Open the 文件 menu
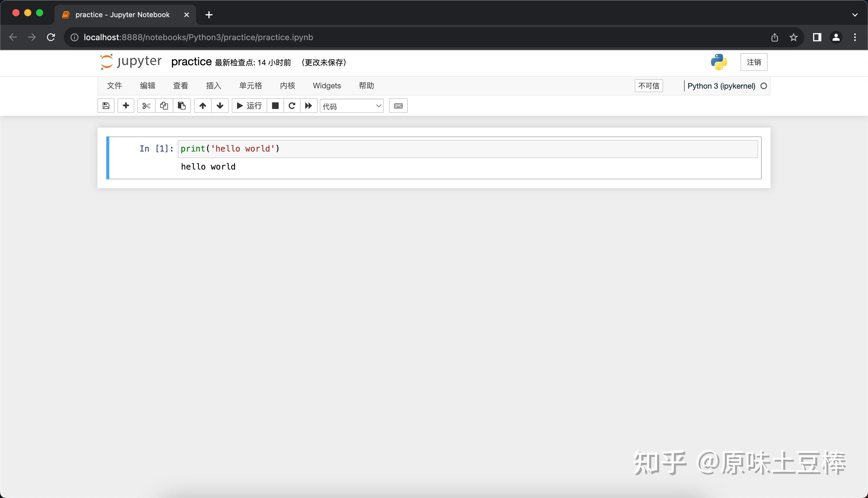The width and height of the screenshot is (868, 498). coord(114,85)
